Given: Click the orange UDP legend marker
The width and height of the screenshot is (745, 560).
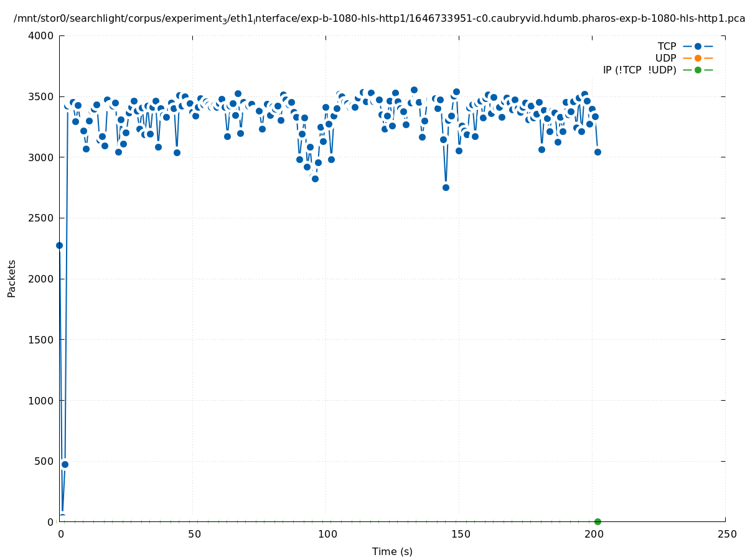Looking at the screenshot, I should click(698, 58).
